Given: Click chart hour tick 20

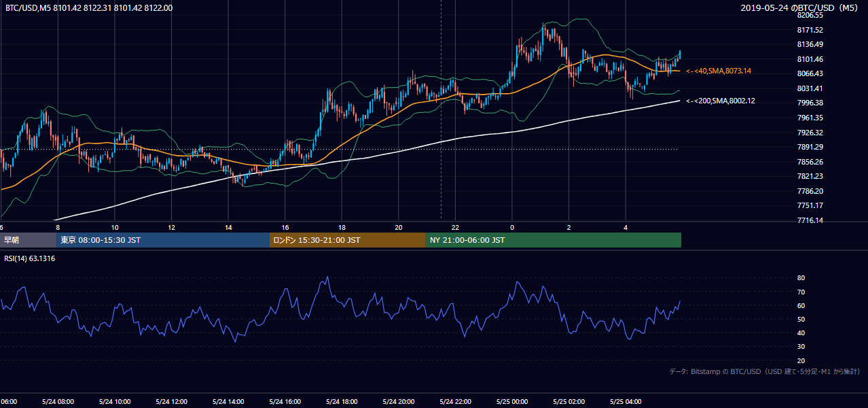Looking at the screenshot, I should 399,228.
